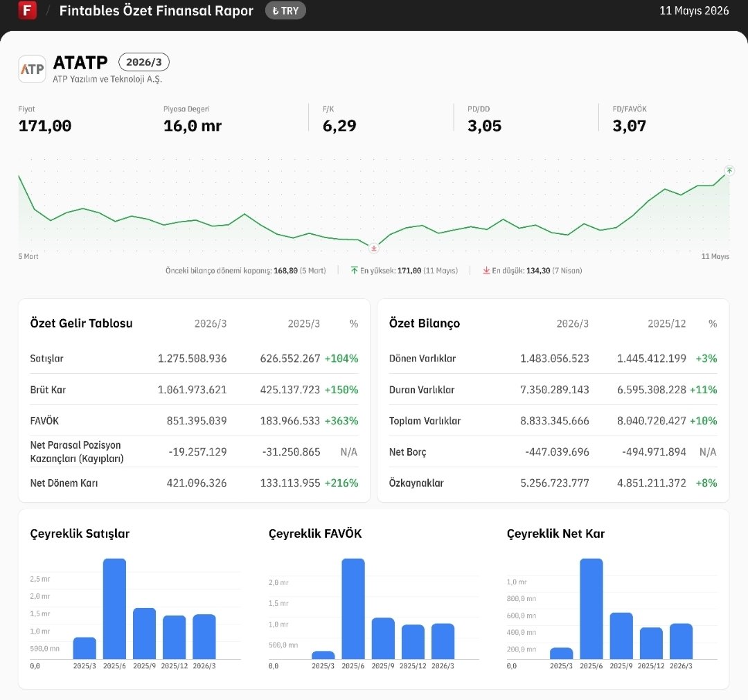Viewport: 748px width, 700px height.
Task: Click the 2025/3 bar in Çeyreklik Net Kar
Action: [561, 654]
